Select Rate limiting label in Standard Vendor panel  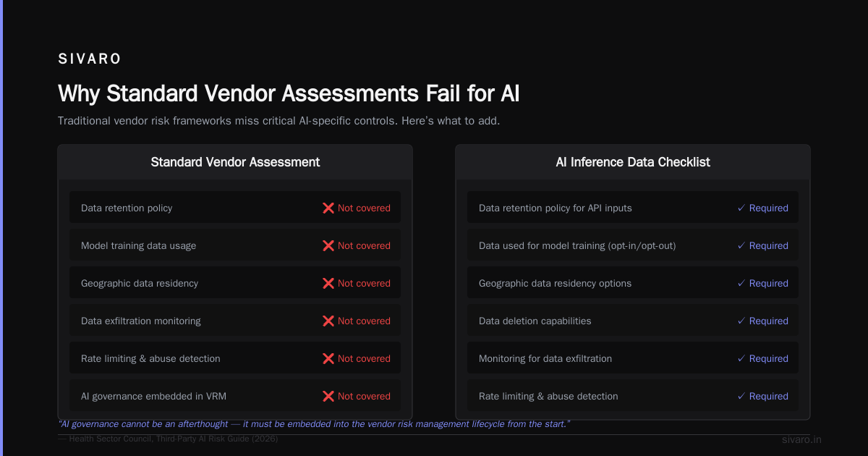(150, 358)
